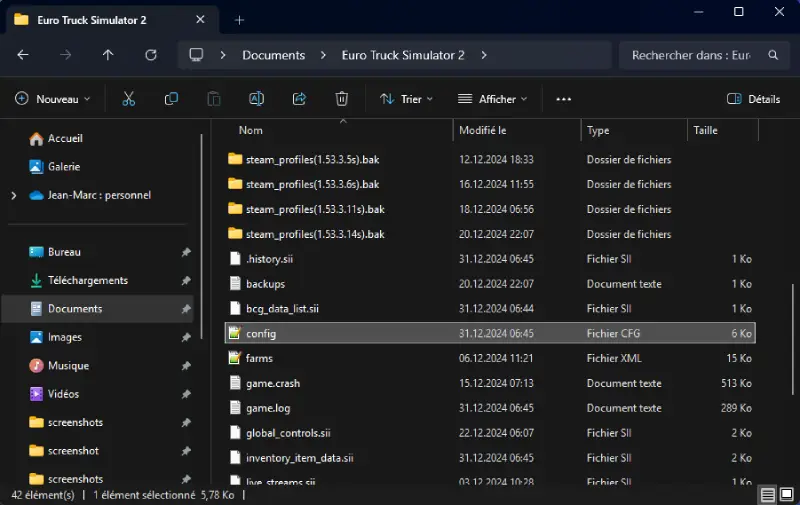Click the Rechercher search box

coord(691,55)
